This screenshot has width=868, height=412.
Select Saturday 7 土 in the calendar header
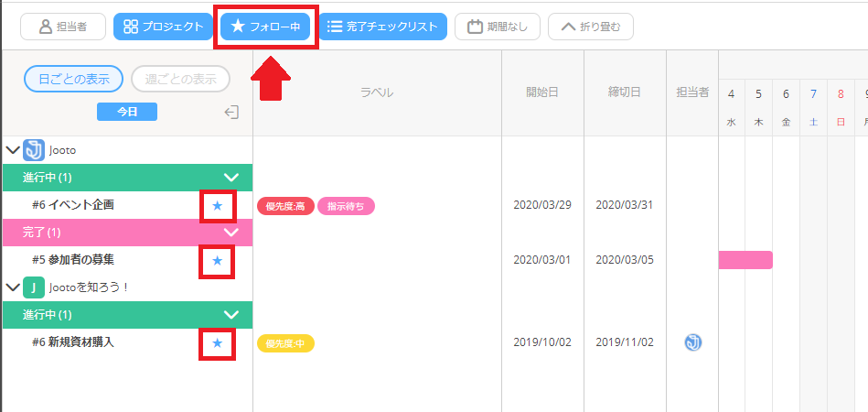(813, 107)
